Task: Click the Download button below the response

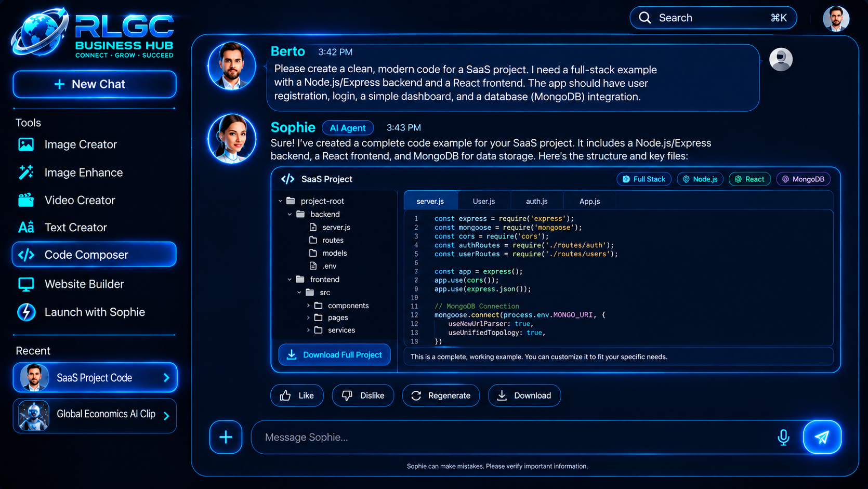Action: click(x=524, y=395)
